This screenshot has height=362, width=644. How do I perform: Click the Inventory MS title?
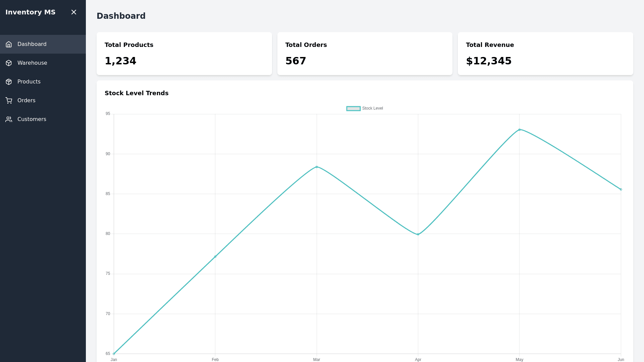pos(30,12)
